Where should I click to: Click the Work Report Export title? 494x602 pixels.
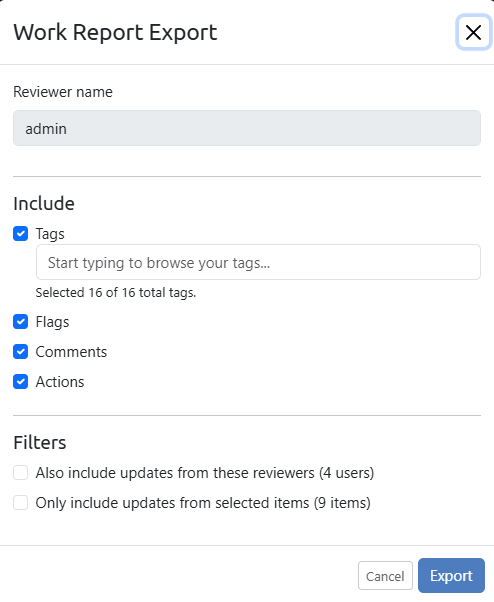(115, 32)
